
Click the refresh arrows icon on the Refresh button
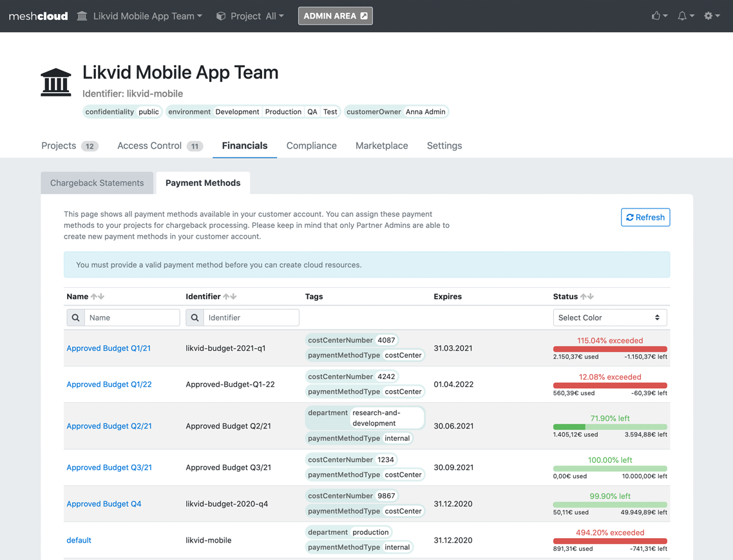(x=630, y=217)
